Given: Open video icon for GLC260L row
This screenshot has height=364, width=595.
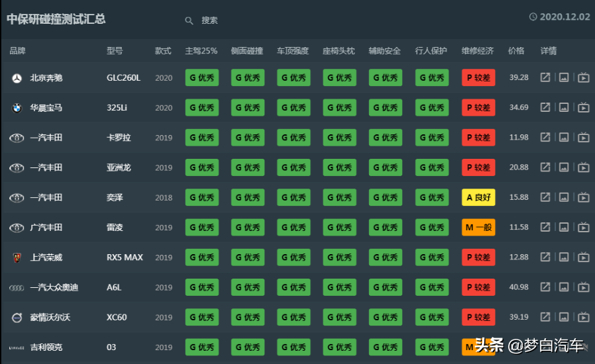Looking at the screenshot, I should [583, 77].
